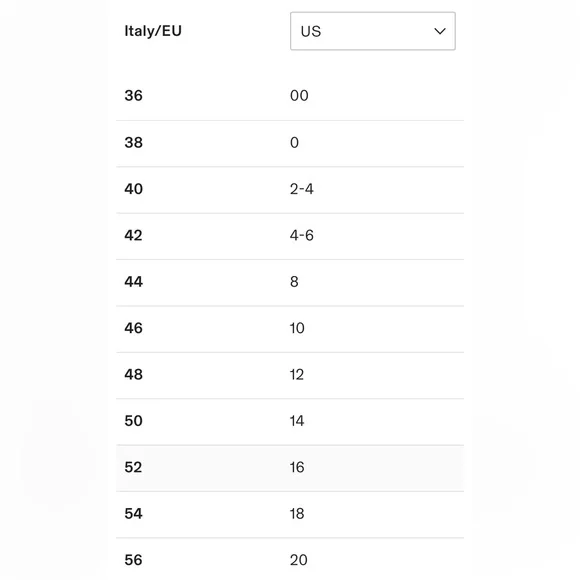This screenshot has height=580, width=580.
Task: Select the Italy/EU 54 row
Action: pos(290,515)
